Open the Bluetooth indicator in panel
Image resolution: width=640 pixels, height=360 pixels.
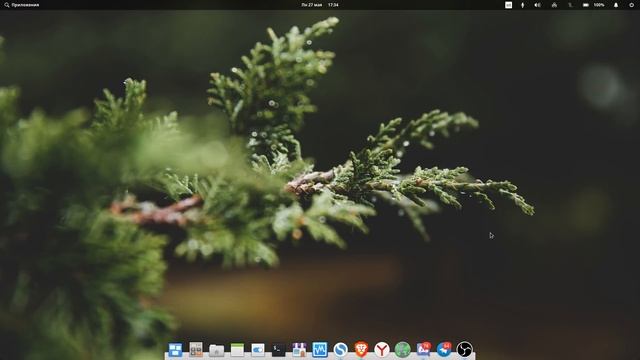click(x=571, y=5)
